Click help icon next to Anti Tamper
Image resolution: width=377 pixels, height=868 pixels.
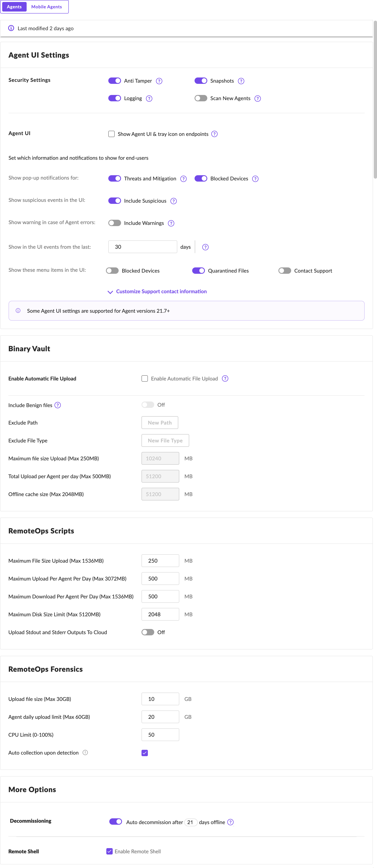pos(159,81)
